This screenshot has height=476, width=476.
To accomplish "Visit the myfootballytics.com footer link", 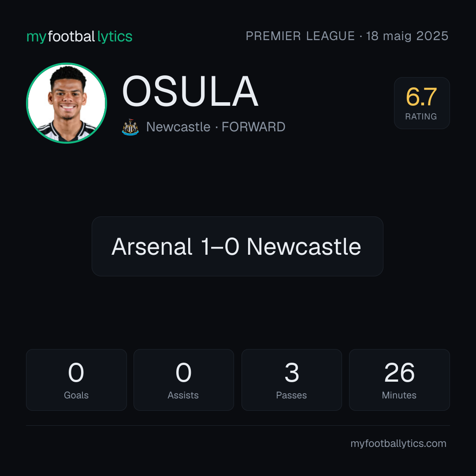I will point(398,443).
